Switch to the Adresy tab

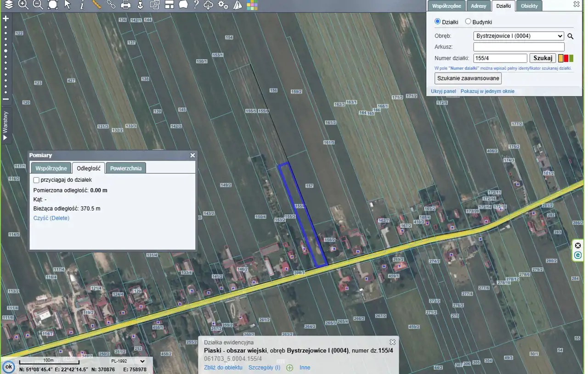[x=478, y=6]
